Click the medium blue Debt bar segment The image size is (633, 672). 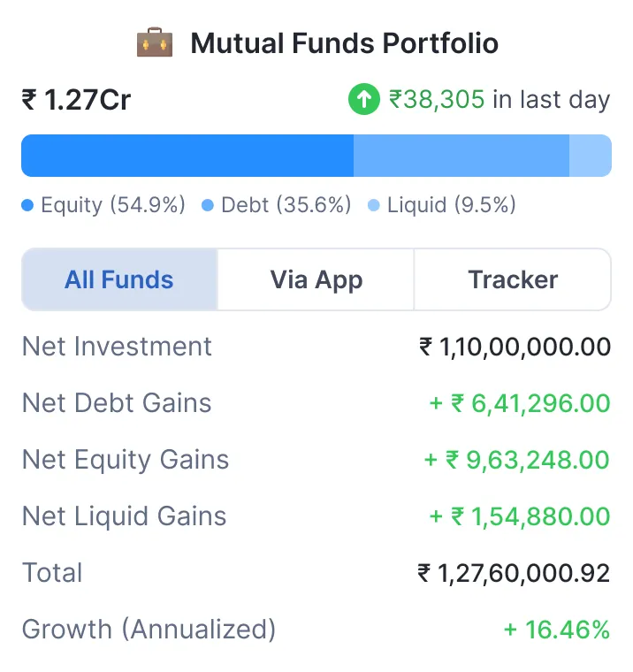[x=461, y=156]
